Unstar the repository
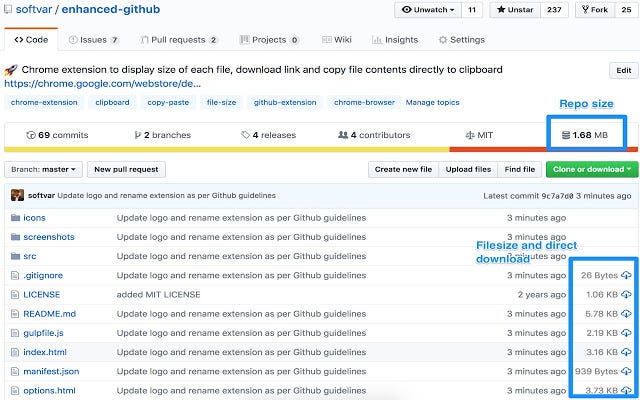This screenshot has width=640, height=400. tap(515, 10)
